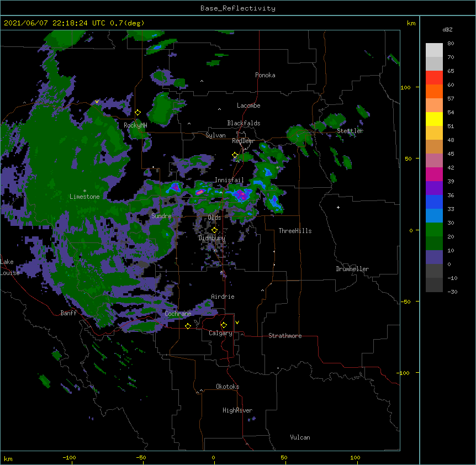The height and width of the screenshot is (465, 476).
Task: Click the white asterisk marker east of RedDeer storms
Action: pyautogui.click(x=277, y=168)
